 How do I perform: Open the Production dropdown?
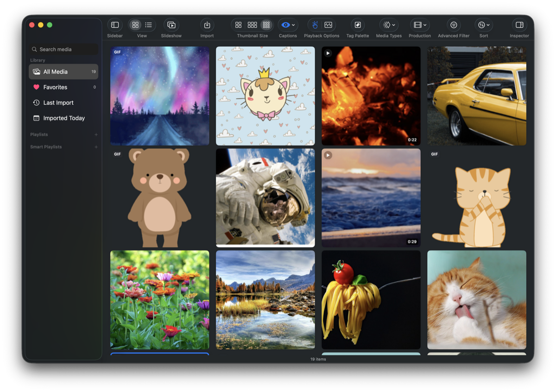pyautogui.click(x=419, y=25)
